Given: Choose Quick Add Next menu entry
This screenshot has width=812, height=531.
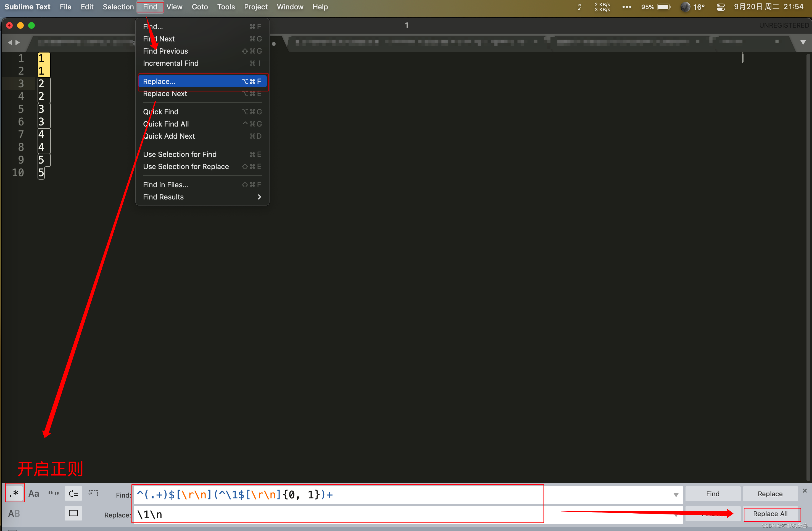Looking at the screenshot, I should coord(202,136).
